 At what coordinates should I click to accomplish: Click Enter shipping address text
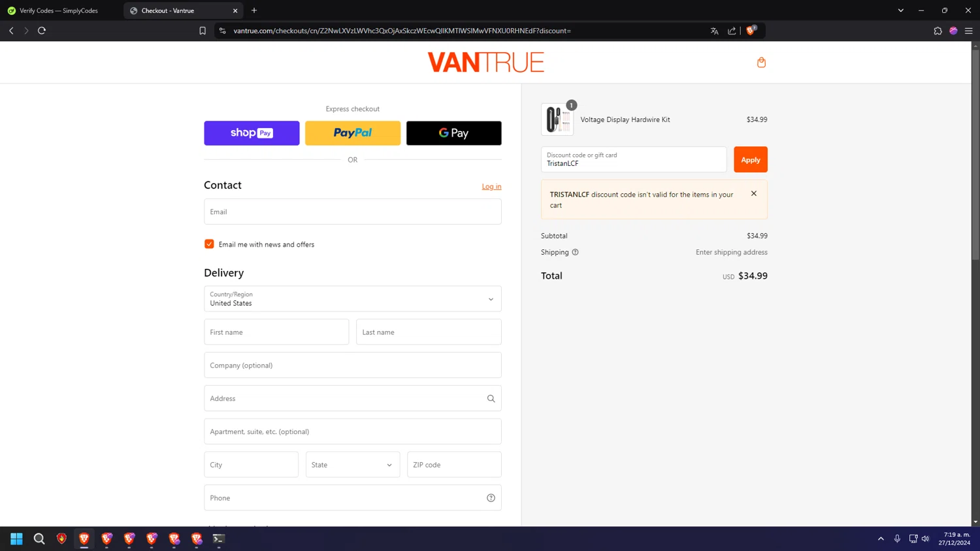[732, 252]
